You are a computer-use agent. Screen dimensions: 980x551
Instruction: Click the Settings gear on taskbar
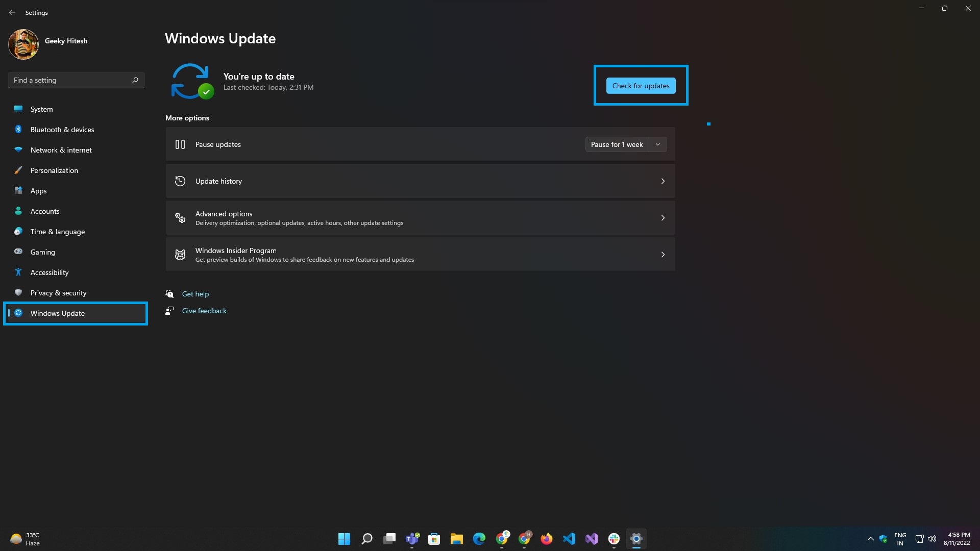point(636,539)
